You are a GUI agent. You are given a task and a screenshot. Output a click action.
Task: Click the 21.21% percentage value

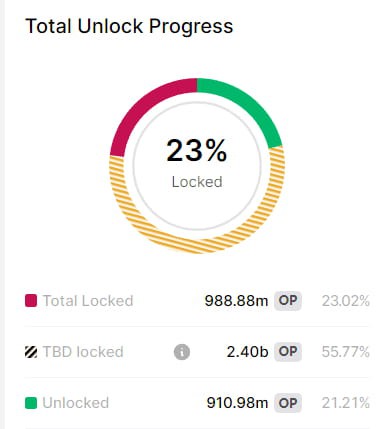(346, 403)
